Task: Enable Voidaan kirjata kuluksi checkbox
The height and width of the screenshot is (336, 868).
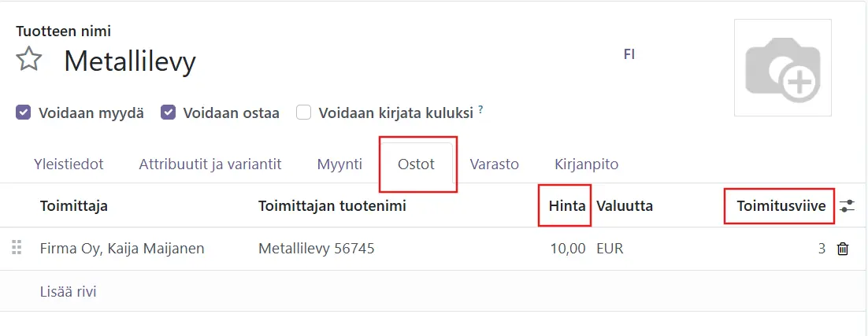Action: coord(303,113)
